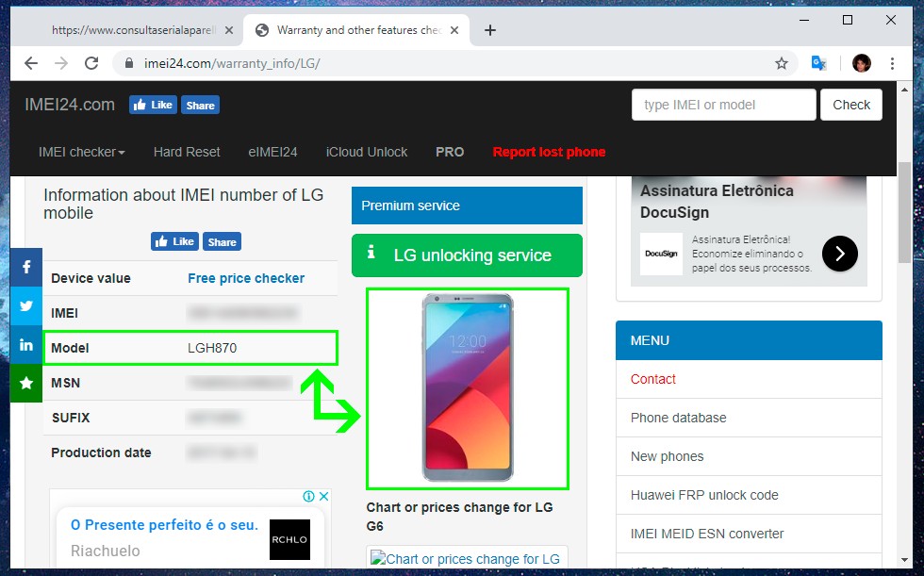Open the Chrome profile avatar

click(x=862, y=63)
